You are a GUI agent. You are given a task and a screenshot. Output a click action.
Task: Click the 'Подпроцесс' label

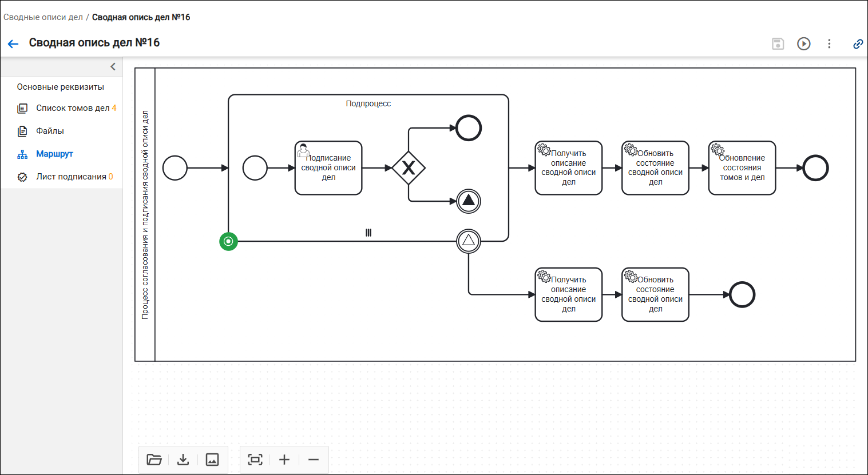point(368,103)
